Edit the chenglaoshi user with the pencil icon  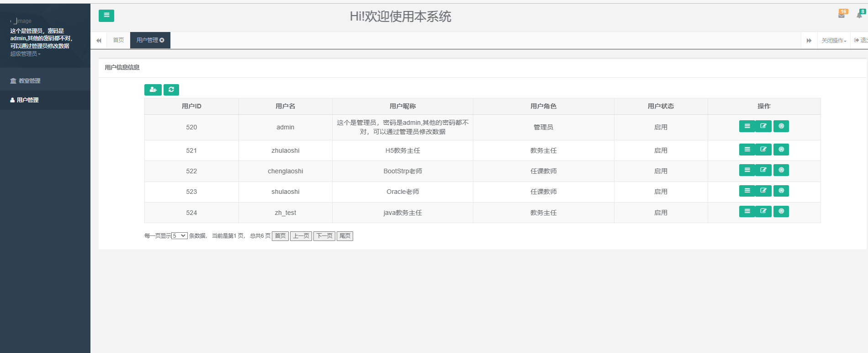[x=763, y=170]
